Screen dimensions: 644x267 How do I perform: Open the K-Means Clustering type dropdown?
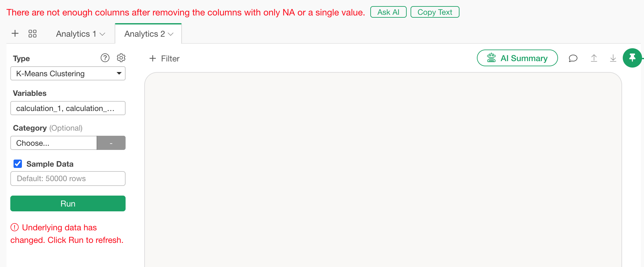(68, 74)
